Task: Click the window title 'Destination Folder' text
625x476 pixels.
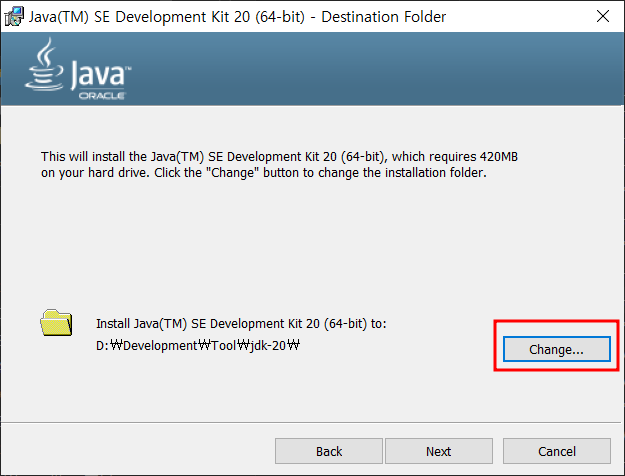Action: (383, 17)
